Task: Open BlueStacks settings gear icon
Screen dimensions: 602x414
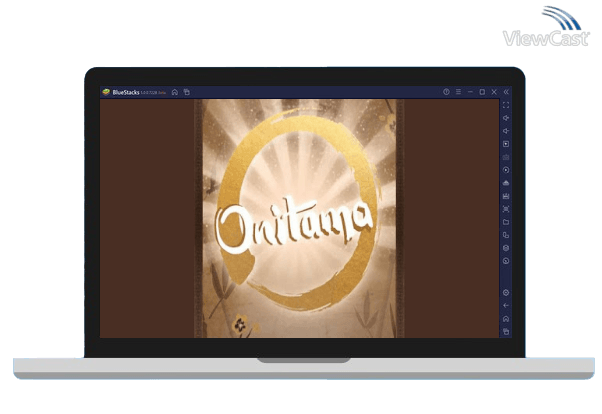Action: [x=506, y=293]
